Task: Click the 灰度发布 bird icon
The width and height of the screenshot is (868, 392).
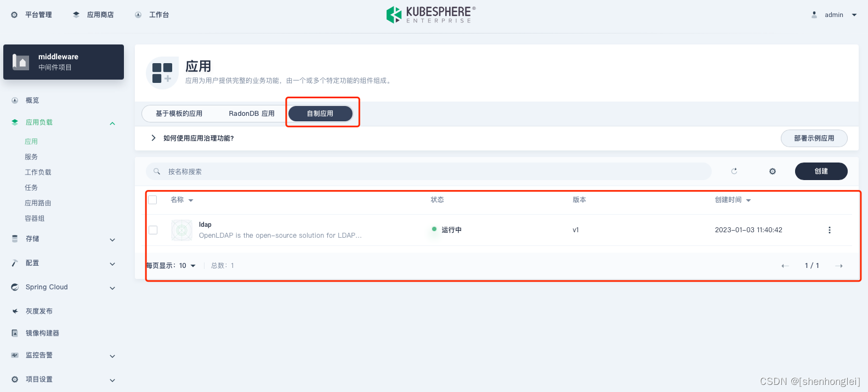Action: (x=15, y=311)
